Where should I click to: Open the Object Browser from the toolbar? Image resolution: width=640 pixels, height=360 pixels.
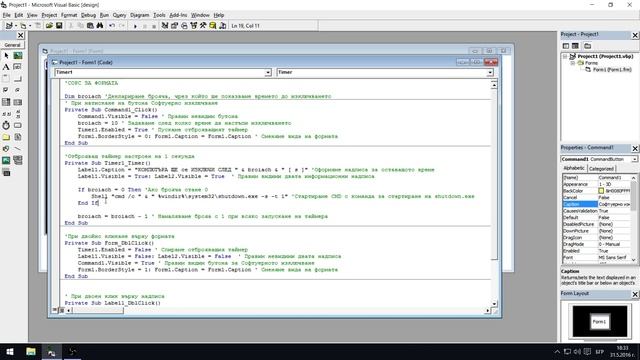pos(193,26)
